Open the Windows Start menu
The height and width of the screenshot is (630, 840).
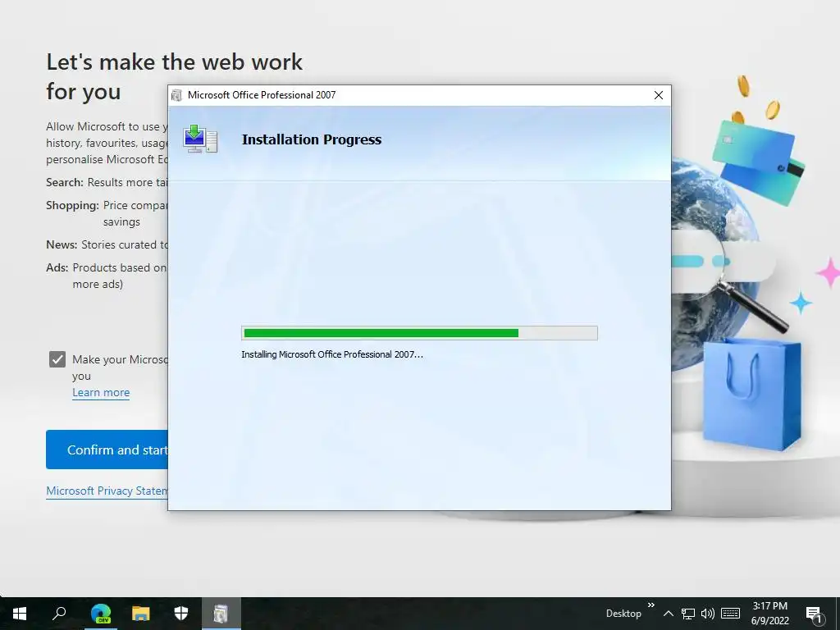[x=20, y=614]
